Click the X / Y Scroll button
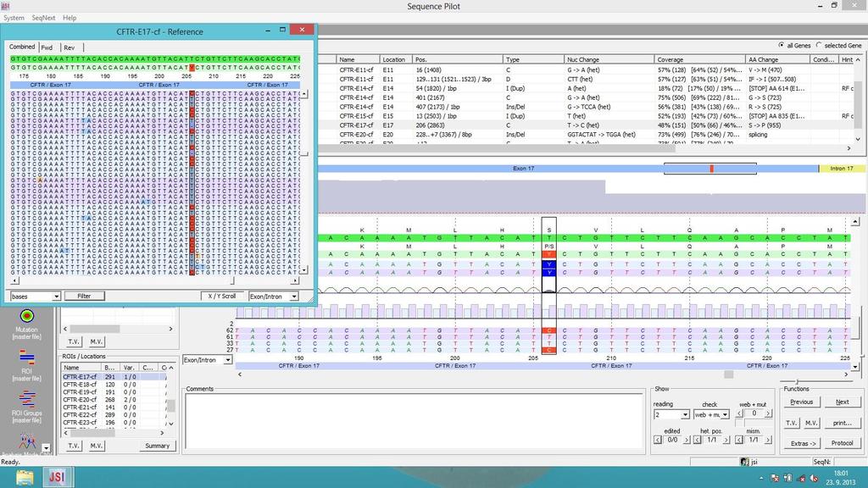Viewport: 868px width, 488px height. [x=222, y=296]
